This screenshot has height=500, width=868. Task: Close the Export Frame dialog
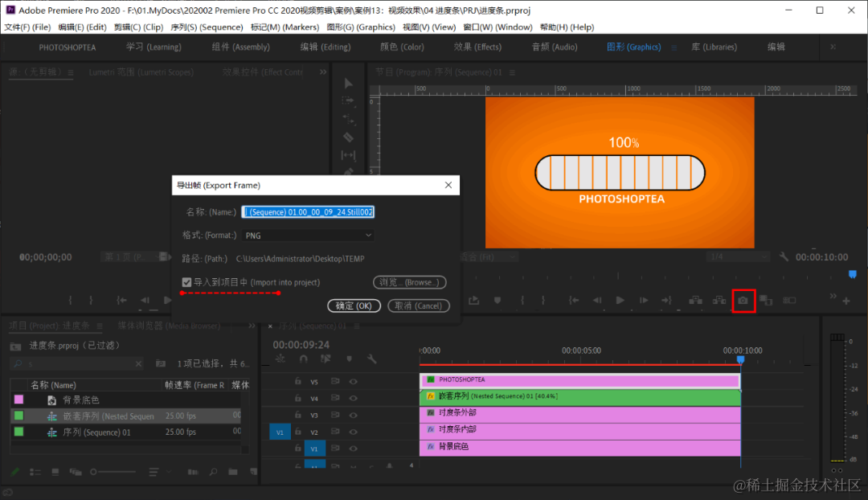[x=448, y=185]
